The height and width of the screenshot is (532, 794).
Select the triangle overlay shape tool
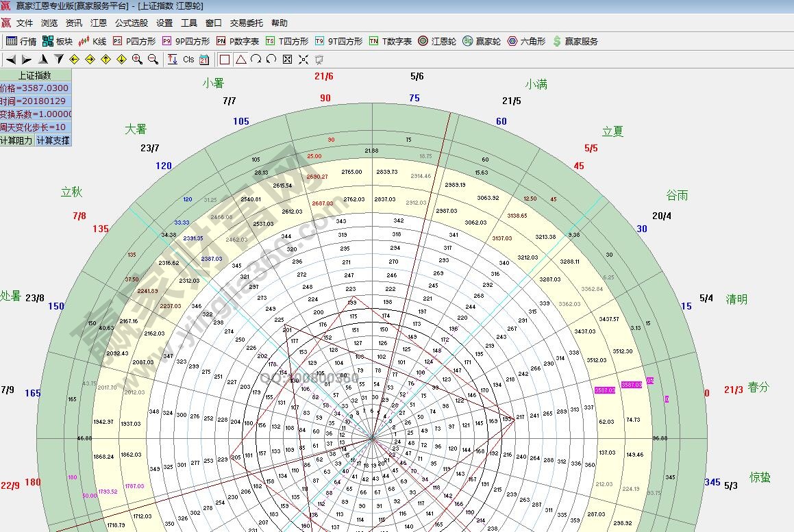[240, 60]
